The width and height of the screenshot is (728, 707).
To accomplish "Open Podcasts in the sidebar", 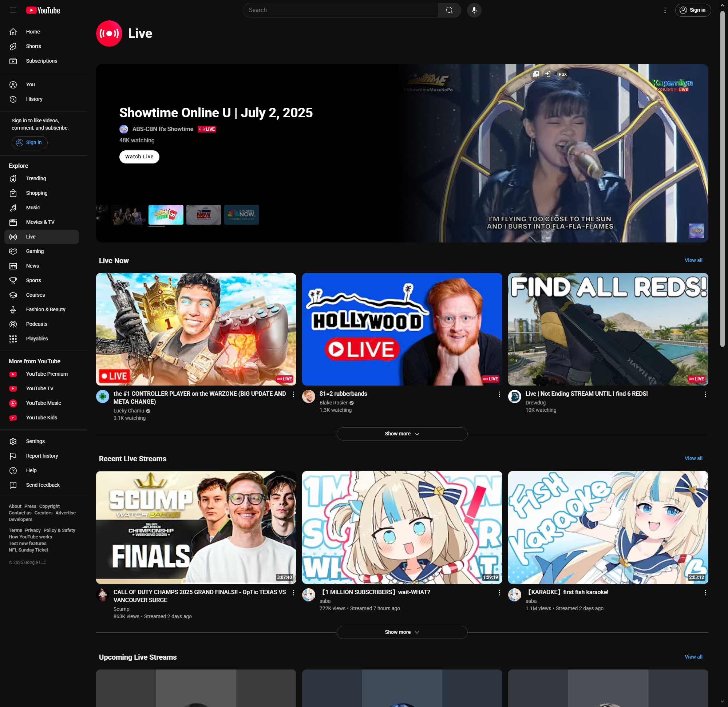I will (36, 324).
